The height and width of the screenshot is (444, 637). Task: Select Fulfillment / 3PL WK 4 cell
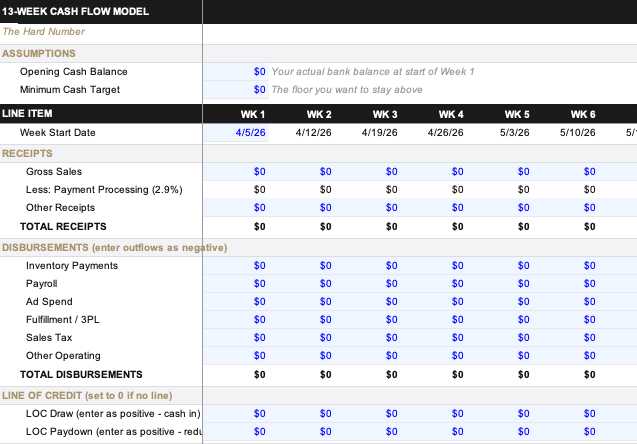434,320
